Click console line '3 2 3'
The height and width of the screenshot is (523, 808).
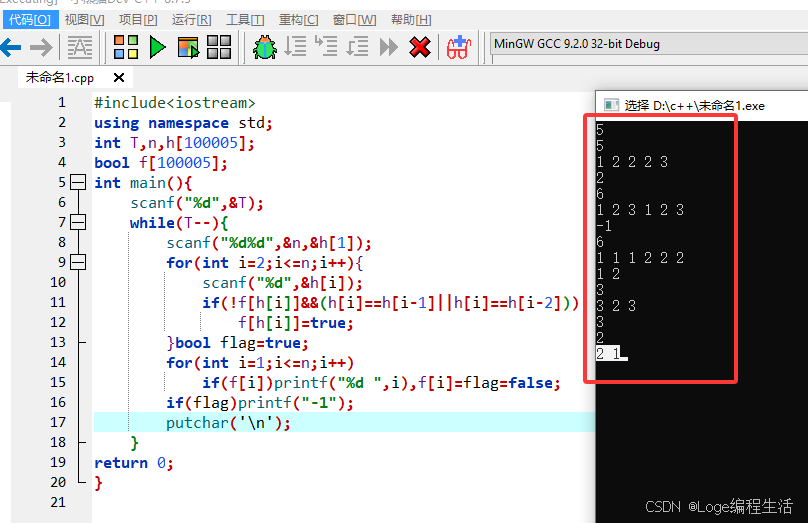tap(616, 306)
